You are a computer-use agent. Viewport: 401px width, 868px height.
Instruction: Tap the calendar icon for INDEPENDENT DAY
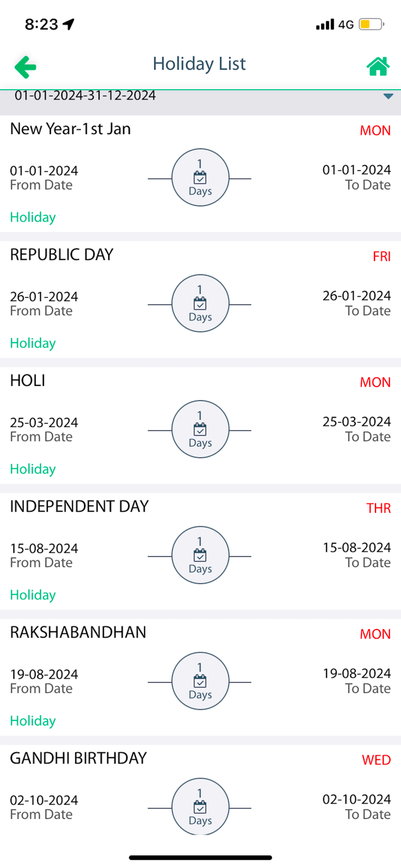point(200,556)
